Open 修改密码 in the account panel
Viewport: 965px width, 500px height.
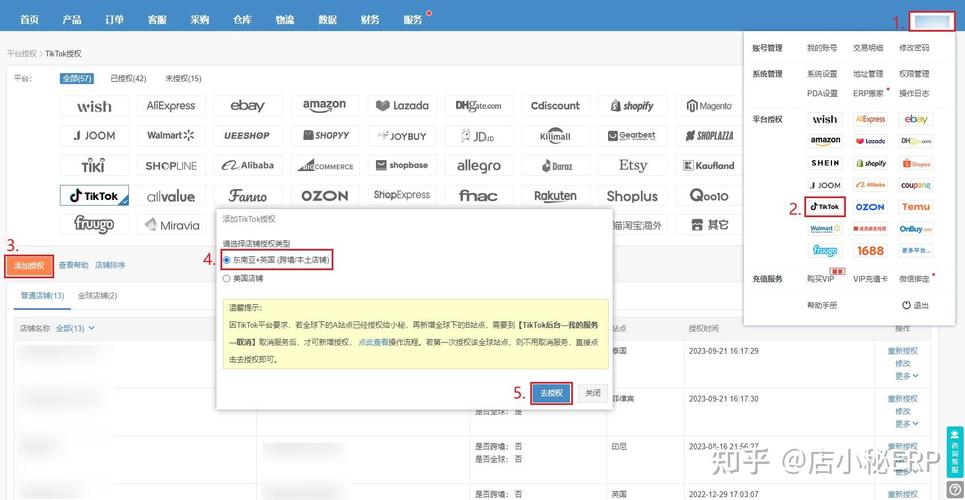point(914,48)
